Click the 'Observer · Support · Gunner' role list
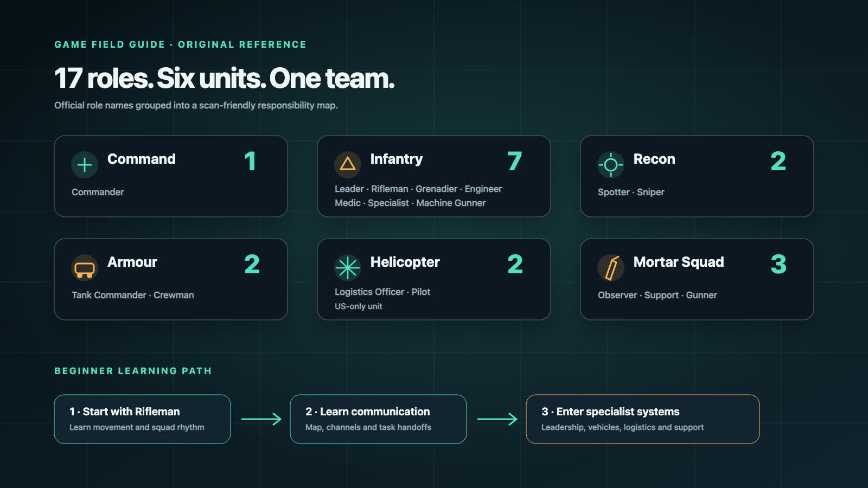868x488 pixels. [658, 295]
